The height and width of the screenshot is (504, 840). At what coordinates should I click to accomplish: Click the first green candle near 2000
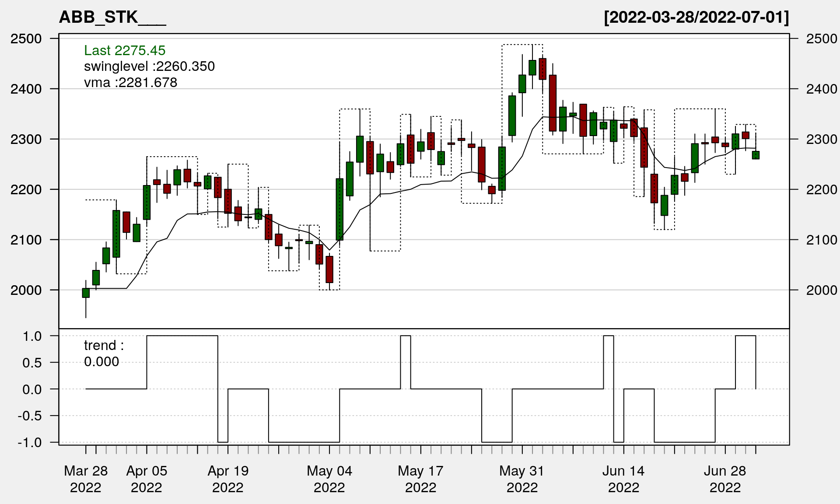[x=86, y=293]
